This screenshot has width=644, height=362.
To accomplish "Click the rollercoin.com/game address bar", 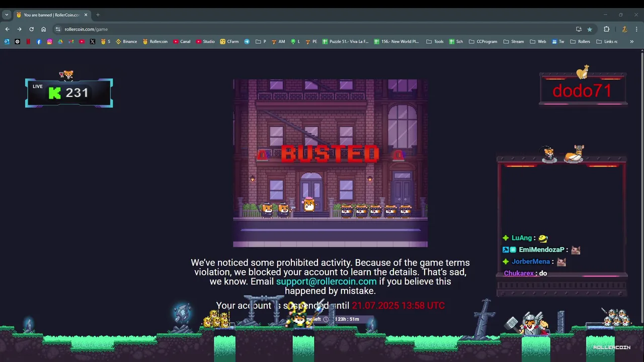I will [317, 29].
